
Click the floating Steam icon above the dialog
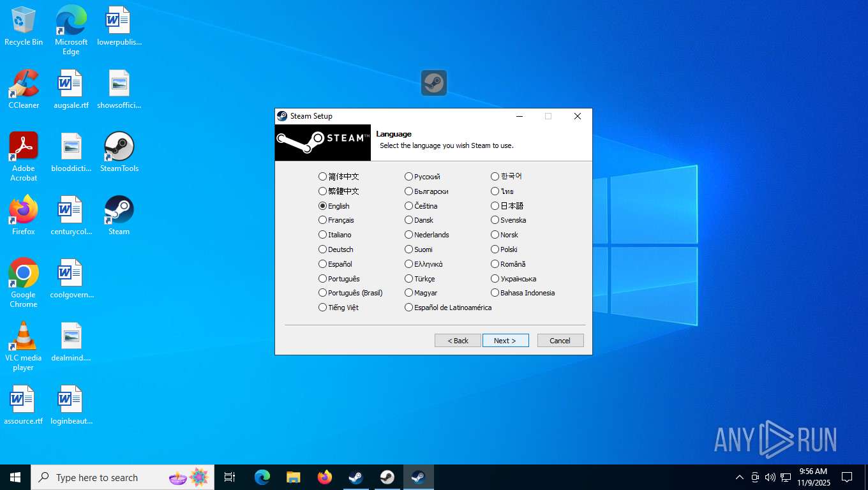[434, 83]
